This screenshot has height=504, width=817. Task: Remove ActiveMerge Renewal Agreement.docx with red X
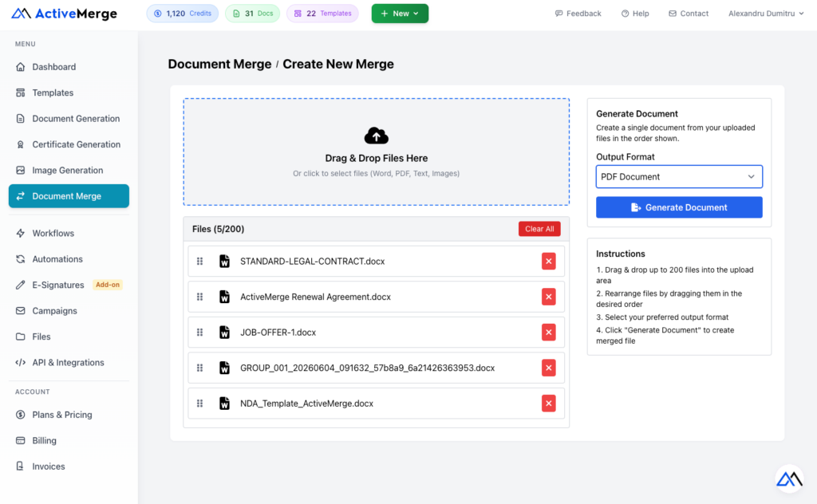pyautogui.click(x=549, y=297)
